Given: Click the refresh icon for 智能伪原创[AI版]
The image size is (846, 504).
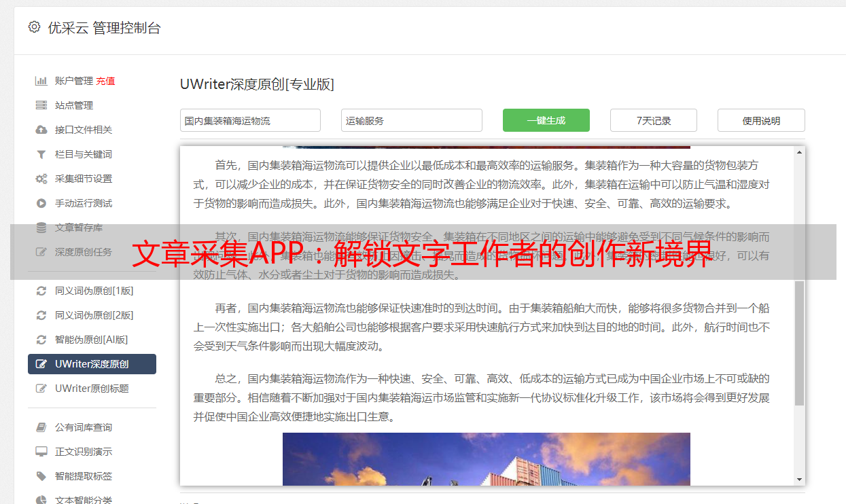Looking at the screenshot, I should [x=41, y=340].
